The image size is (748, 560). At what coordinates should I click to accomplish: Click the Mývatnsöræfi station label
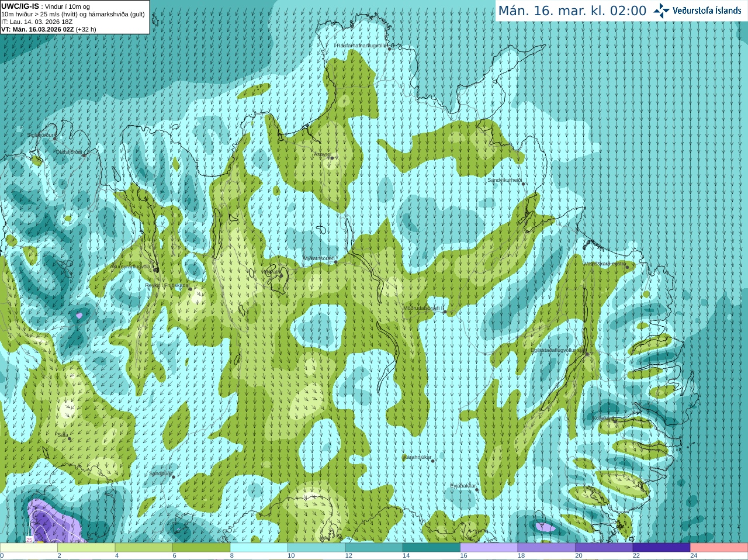318,258
